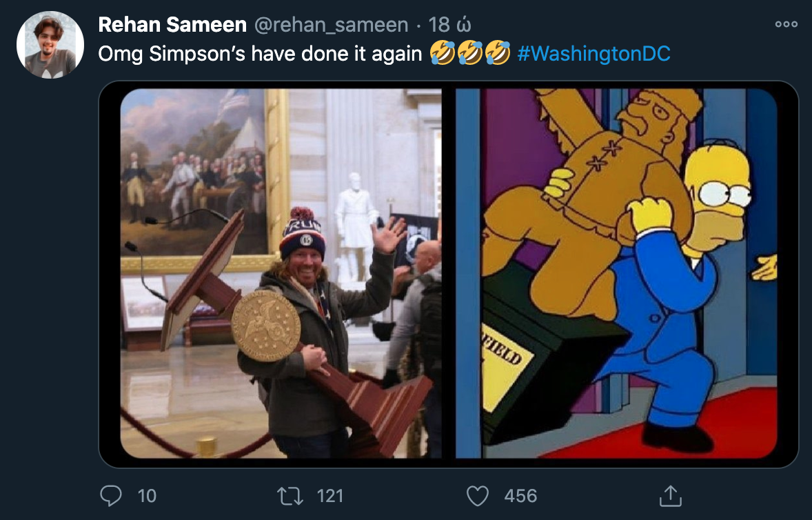
Task: Click the tweet text "Omg Simpson's have done it again"
Action: click(260, 54)
